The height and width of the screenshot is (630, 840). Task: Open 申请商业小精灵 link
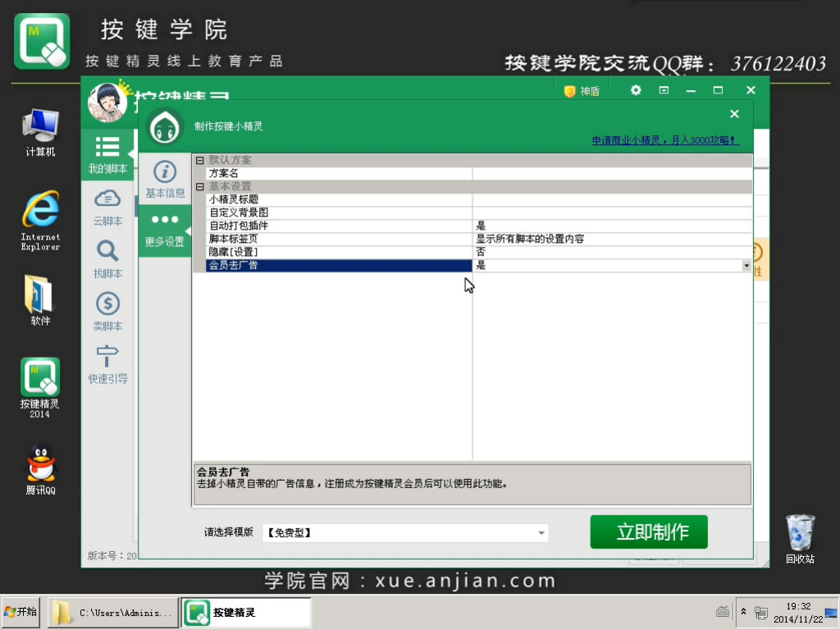[664, 140]
